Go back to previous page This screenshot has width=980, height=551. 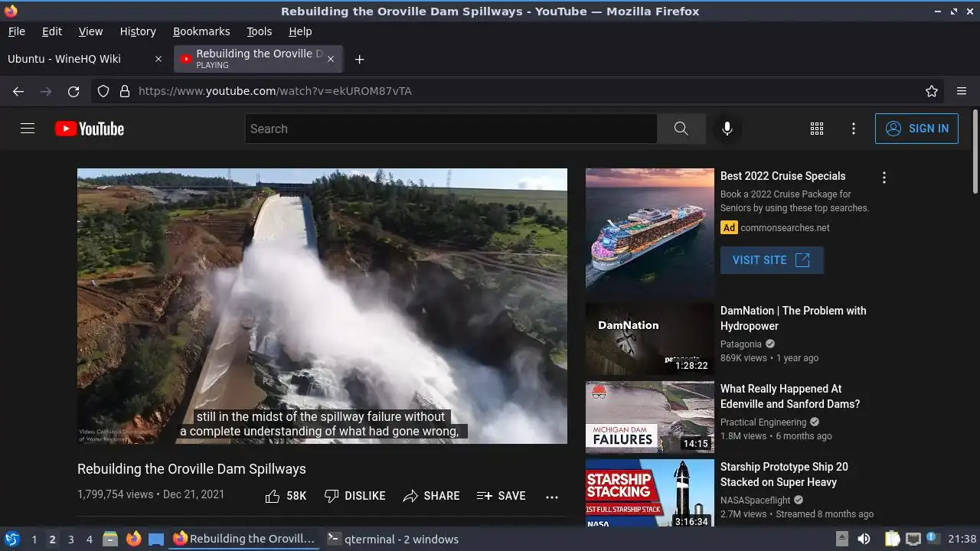[x=18, y=91]
